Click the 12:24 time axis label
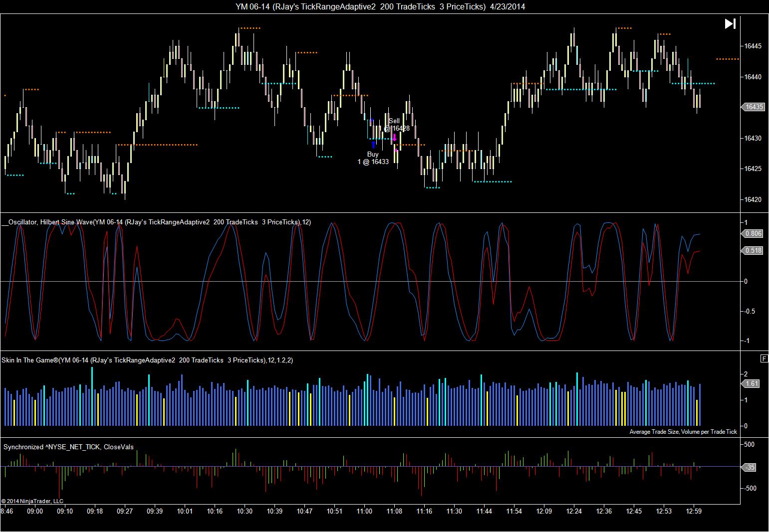Screen dimensions: 769x532 [574, 511]
